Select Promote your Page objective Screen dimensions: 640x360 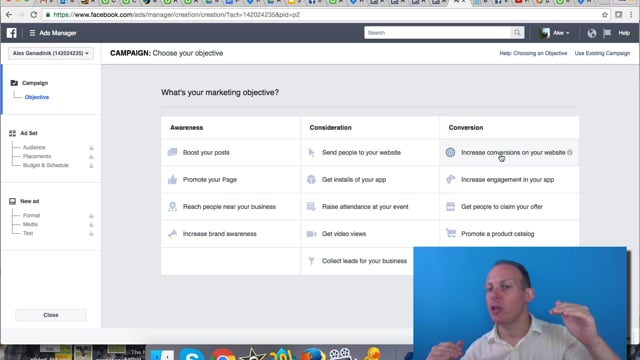231,180
